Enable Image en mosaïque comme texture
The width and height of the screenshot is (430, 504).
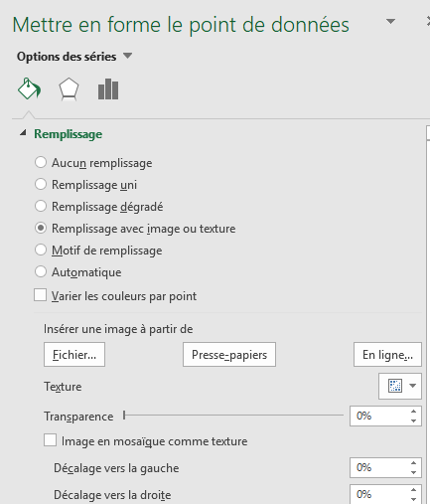coord(50,440)
